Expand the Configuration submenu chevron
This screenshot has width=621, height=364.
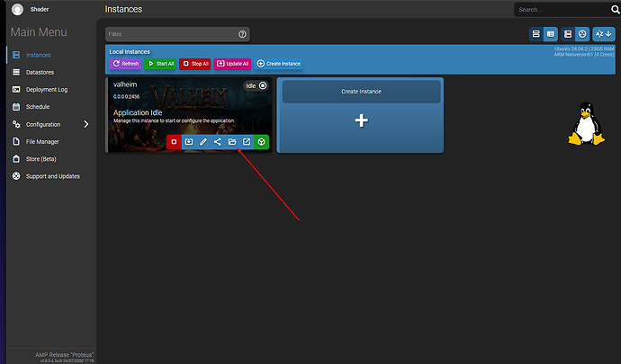coord(85,124)
